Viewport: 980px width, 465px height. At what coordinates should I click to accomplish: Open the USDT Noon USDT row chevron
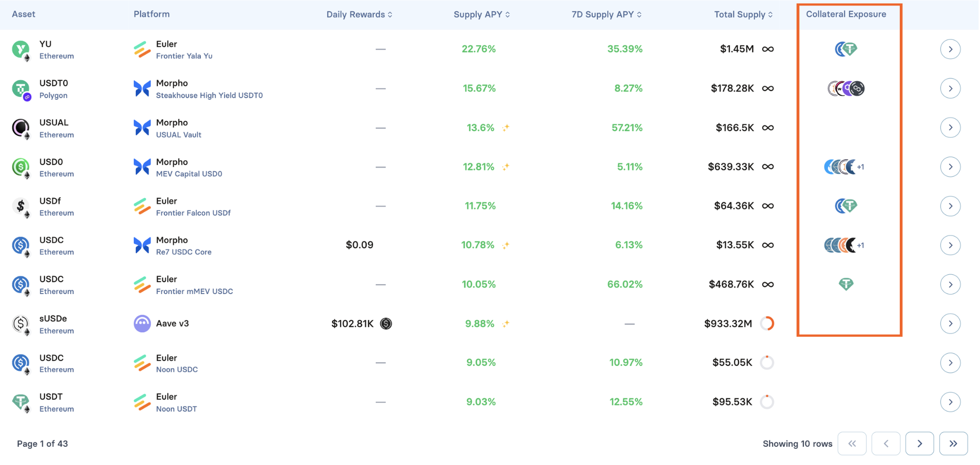tap(950, 402)
